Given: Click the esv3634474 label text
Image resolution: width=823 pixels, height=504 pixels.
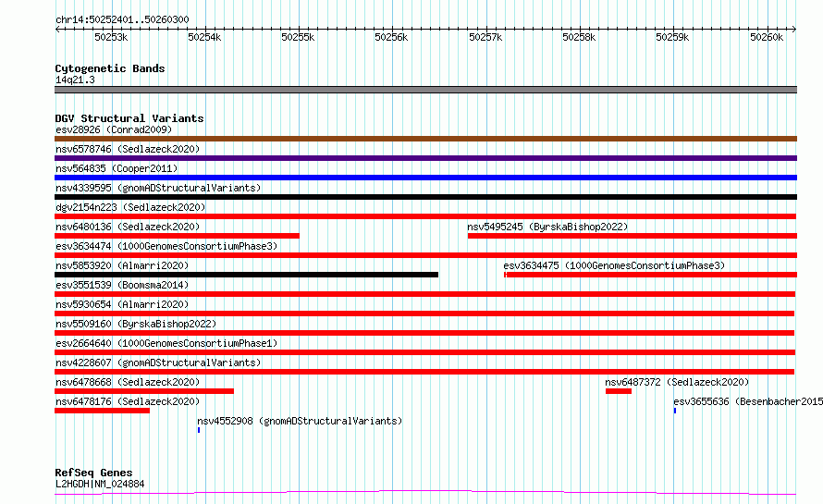Looking at the screenshot, I should (x=166, y=246).
